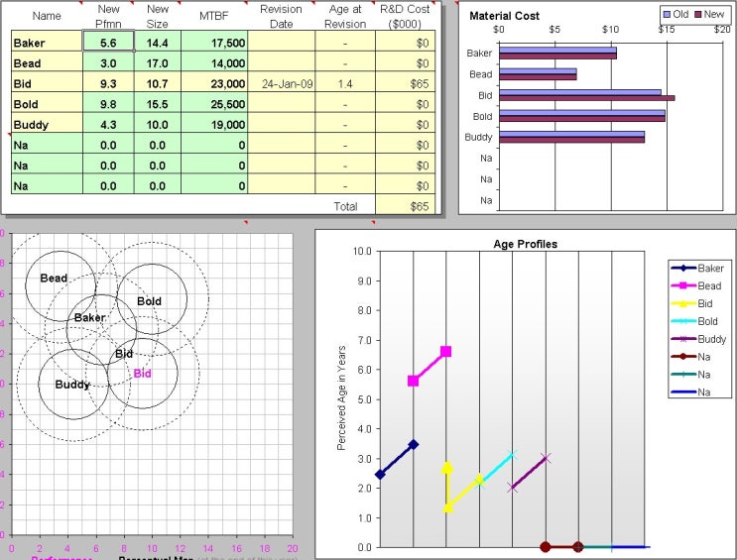Select the Bead label on perceptual map
Screen dimensions: 737x560
pos(54,279)
